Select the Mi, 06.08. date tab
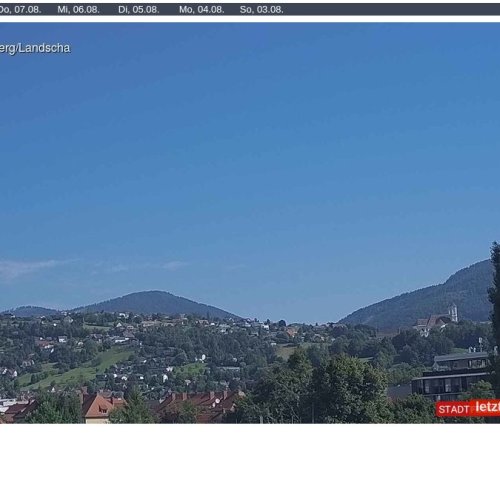This screenshot has height=500, width=500. click(78, 10)
